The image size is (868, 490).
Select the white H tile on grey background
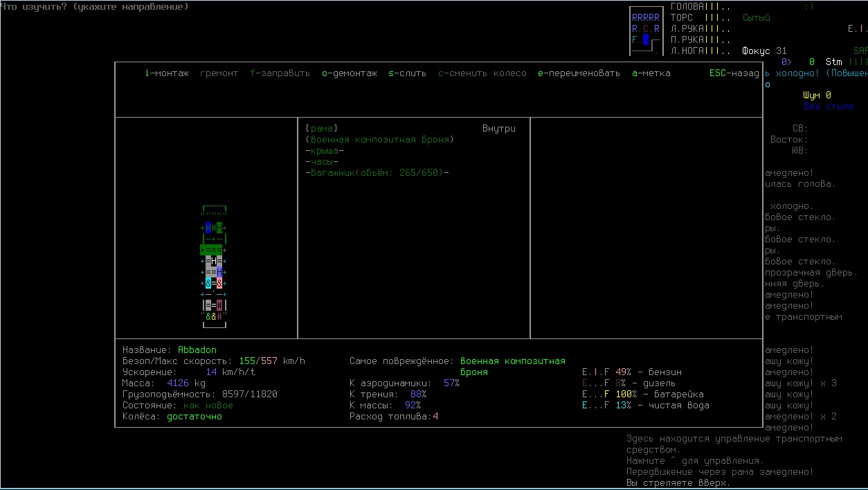[214, 261]
